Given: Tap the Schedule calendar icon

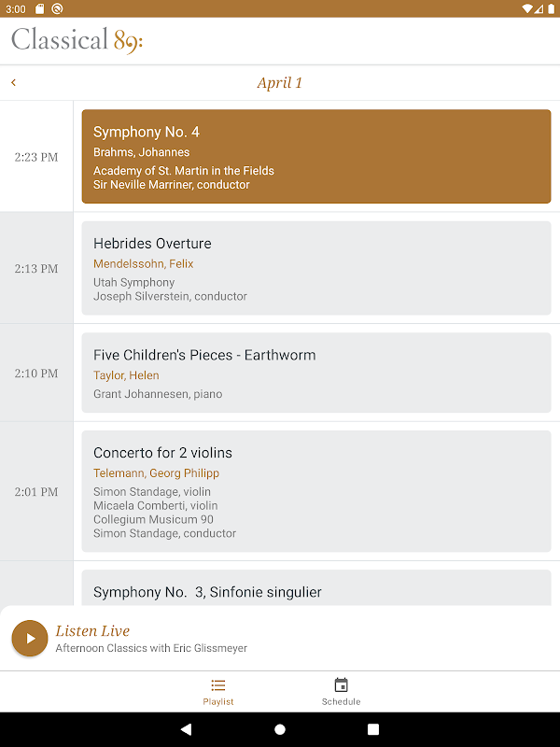Looking at the screenshot, I should 341,685.
